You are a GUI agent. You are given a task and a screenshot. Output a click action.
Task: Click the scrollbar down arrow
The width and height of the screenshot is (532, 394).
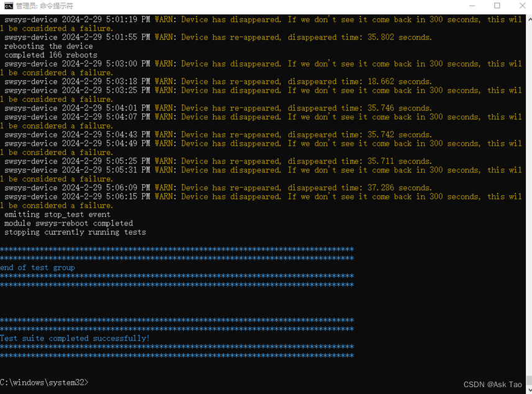[529, 390]
